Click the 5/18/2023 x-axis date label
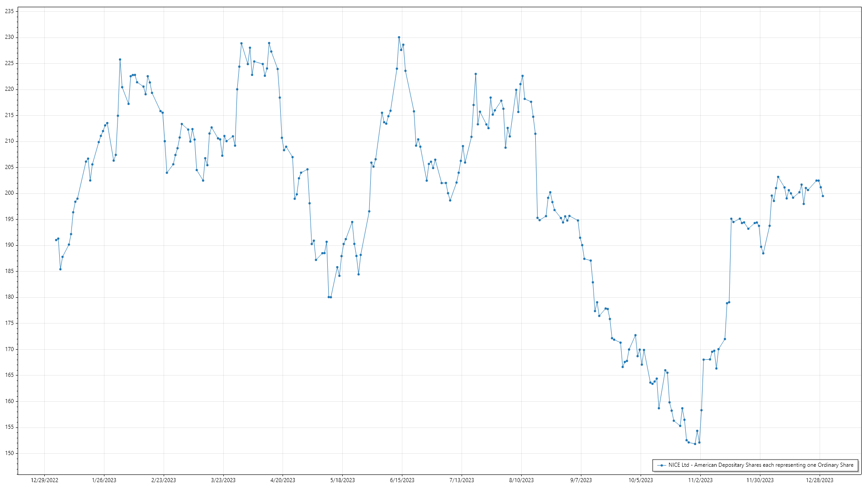 tap(342, 480)
